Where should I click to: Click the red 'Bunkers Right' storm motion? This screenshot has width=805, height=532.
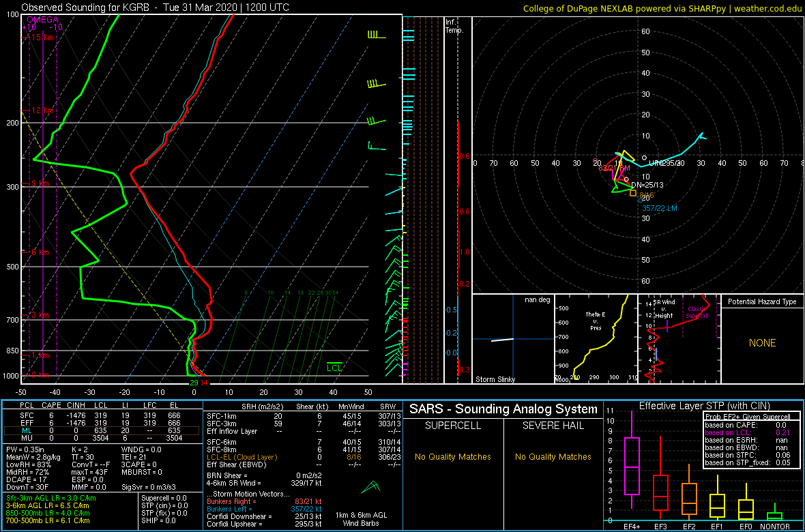[264, 501]
